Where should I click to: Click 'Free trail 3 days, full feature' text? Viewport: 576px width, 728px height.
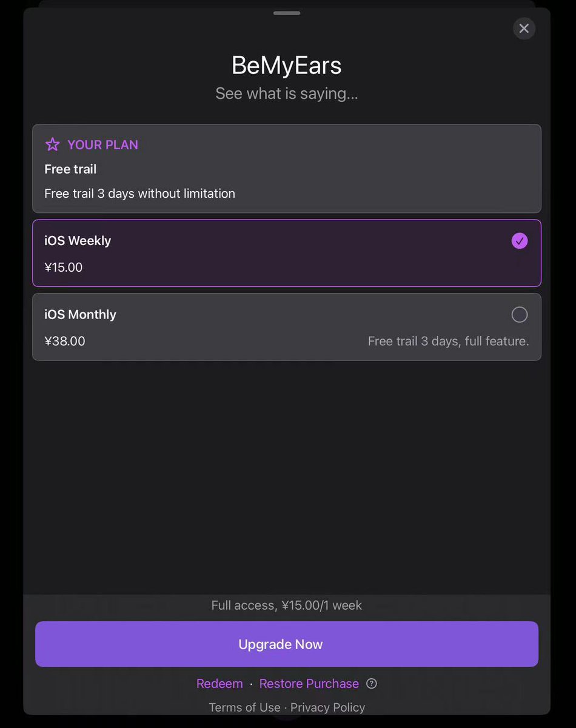tap(448, 341)
